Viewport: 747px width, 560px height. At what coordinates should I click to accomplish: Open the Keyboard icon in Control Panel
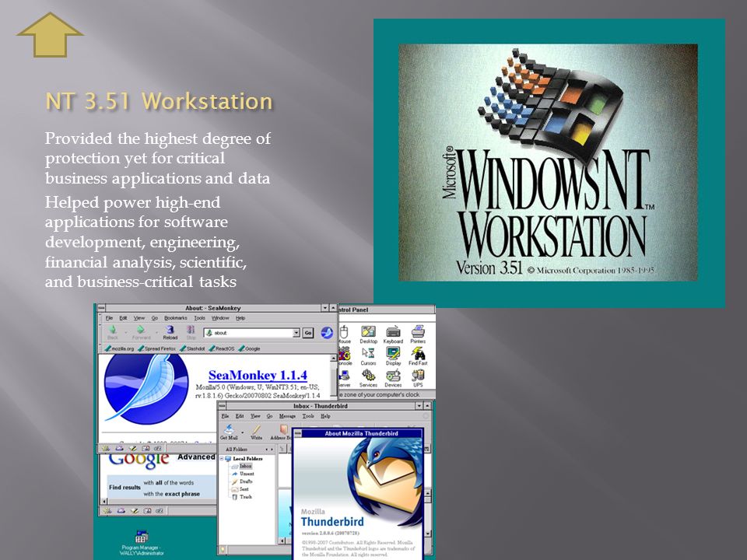[393, 334]
